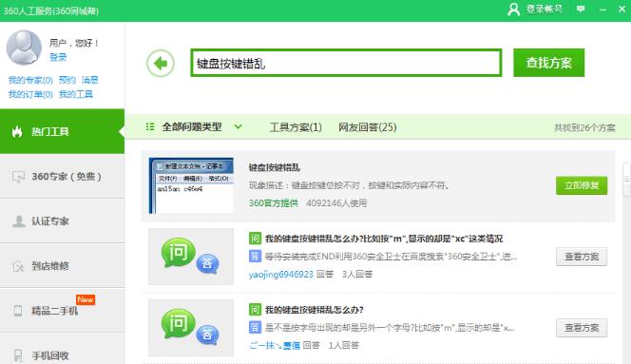Viewport: 631px width, 364px height.
Task: Click the 共找到26个方案 count text
Action: tap(584, 127)
